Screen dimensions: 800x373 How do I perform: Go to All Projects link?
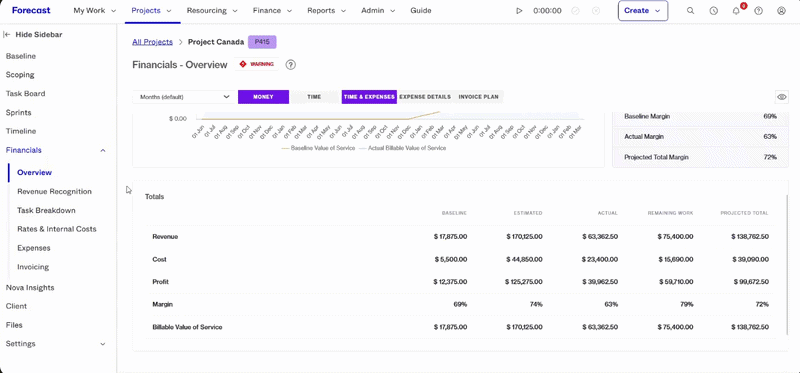pyautogui.click(x=153, y=42)
